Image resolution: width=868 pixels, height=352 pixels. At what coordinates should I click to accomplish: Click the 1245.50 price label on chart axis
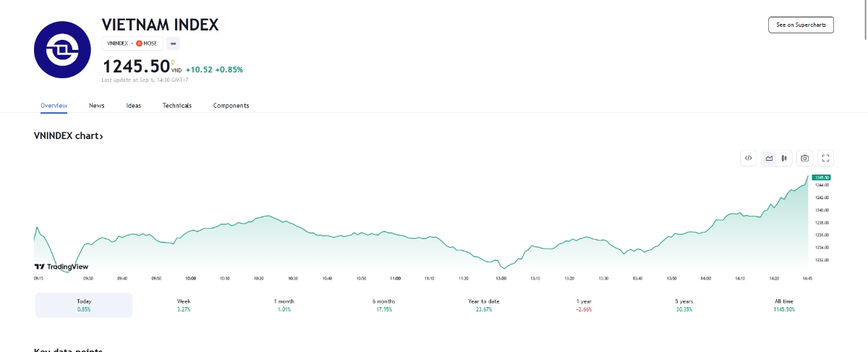[820, 177]
